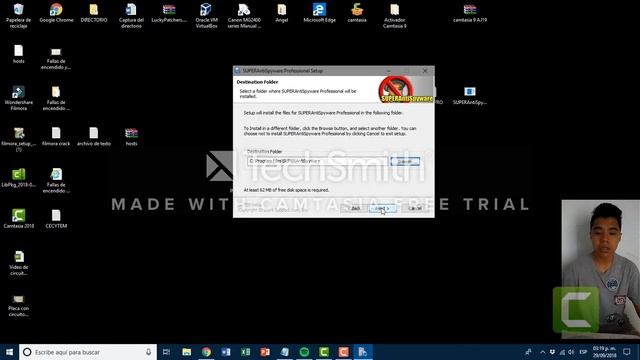
Task: Click ESP language indicator
Action: [583, 352]
